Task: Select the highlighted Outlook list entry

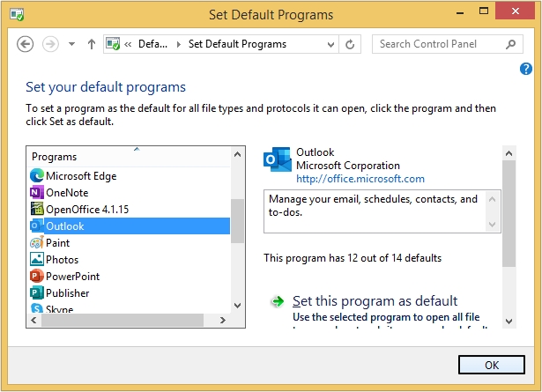Action: (x=130, y=226)
